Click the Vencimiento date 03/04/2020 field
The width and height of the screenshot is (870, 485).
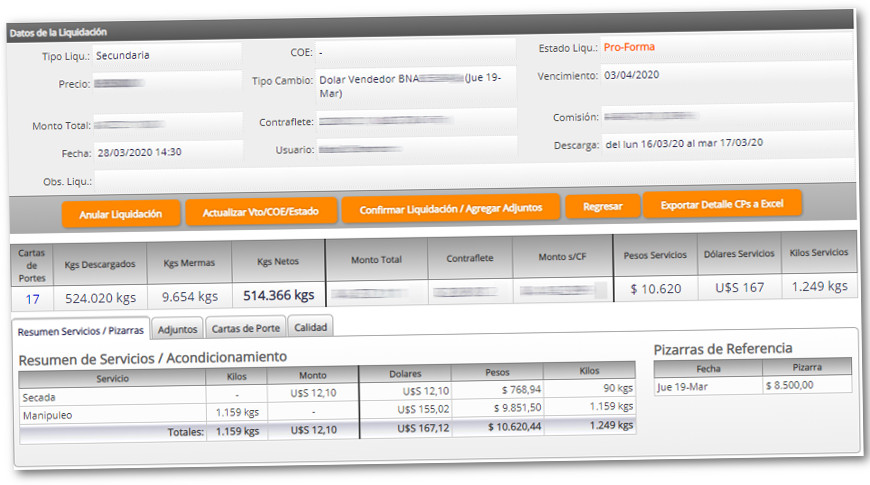(631, 75)
